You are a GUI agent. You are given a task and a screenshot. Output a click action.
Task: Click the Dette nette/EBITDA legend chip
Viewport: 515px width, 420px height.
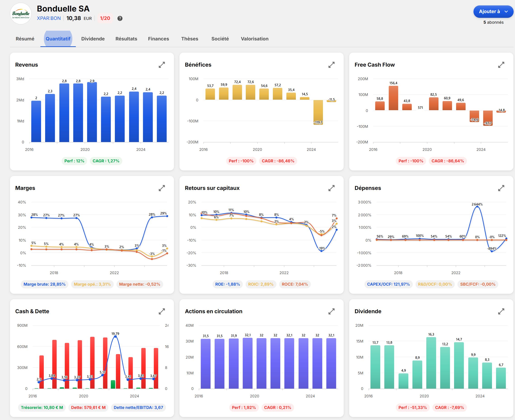tap(138, 407)
